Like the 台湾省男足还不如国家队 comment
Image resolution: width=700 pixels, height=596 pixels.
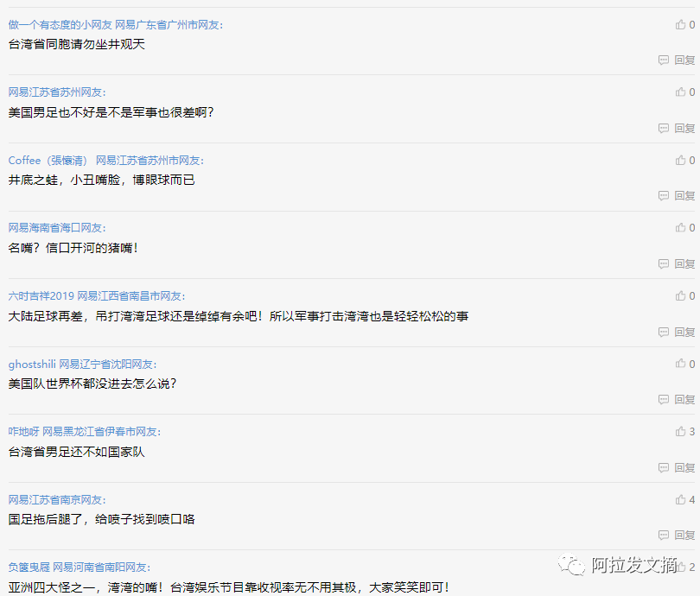[680, 431]
